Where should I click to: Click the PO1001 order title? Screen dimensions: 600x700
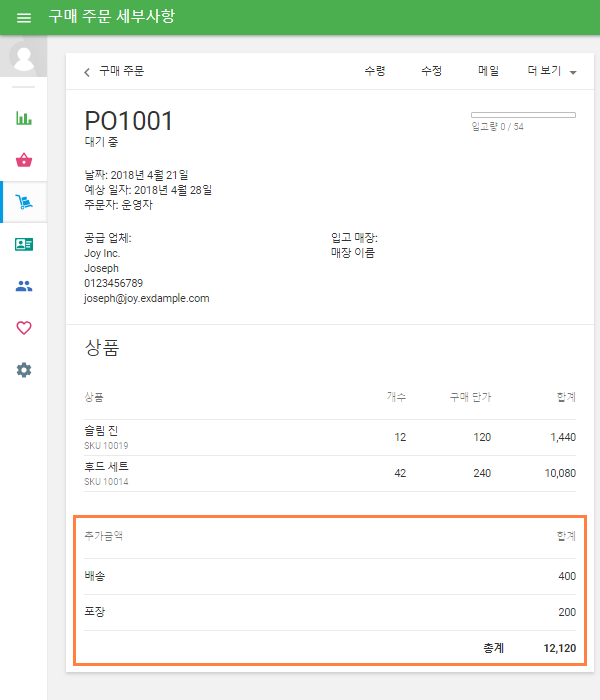(x=129, y=121)
